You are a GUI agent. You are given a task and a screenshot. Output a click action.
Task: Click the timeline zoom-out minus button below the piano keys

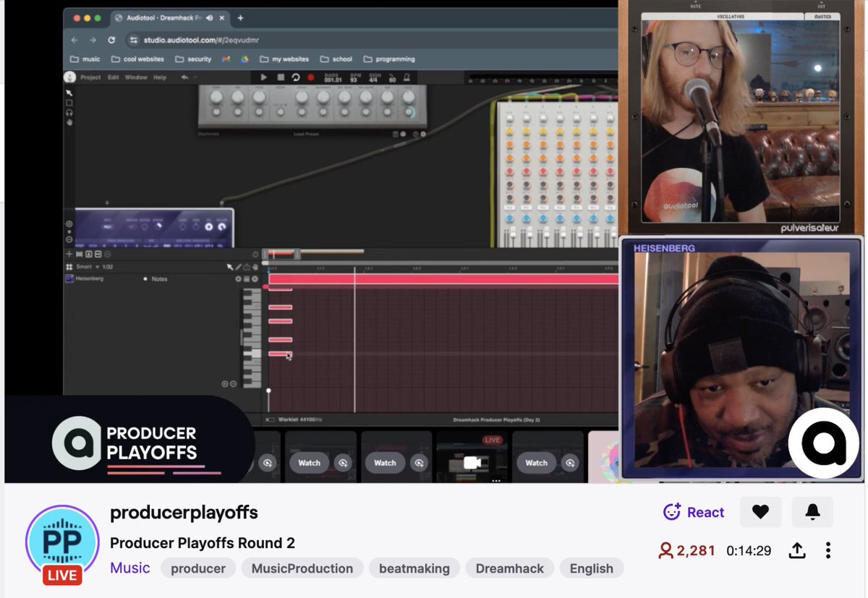[233, 384]
